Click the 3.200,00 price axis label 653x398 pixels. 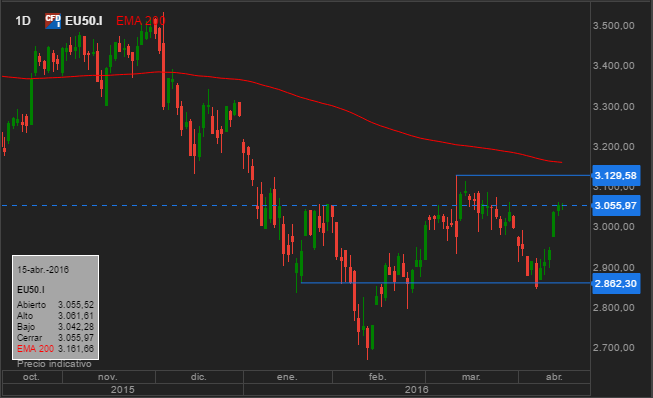613,147
